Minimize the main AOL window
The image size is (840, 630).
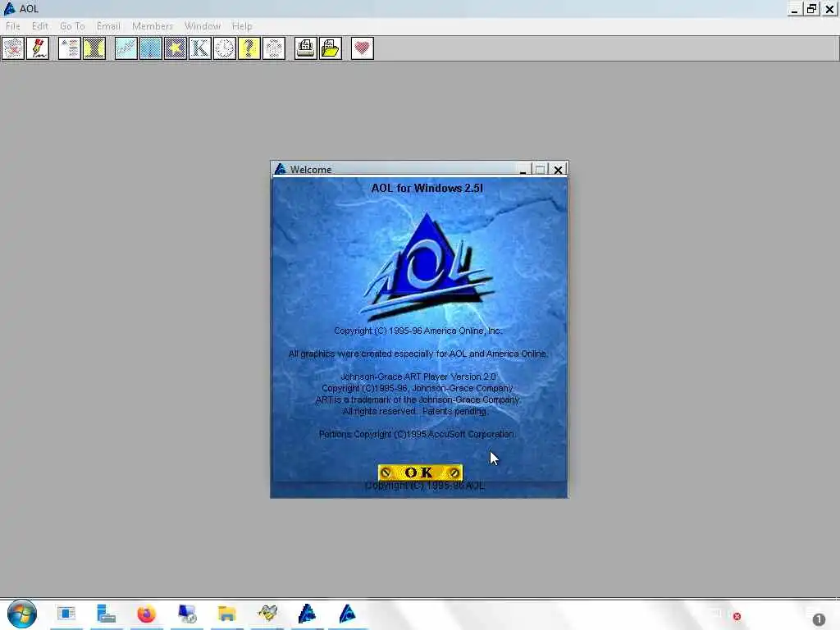coord(794,8)
